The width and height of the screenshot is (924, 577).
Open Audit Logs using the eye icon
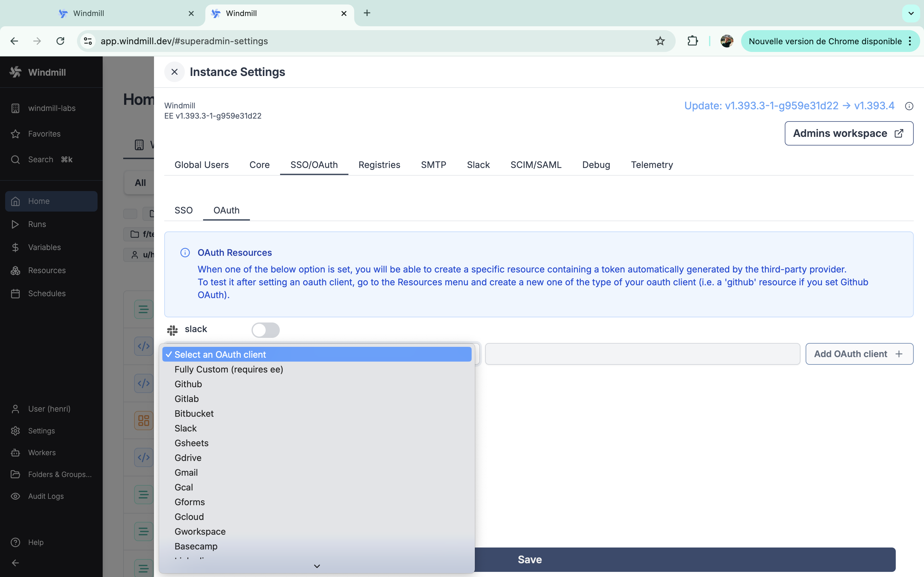[x=15, y=496]
